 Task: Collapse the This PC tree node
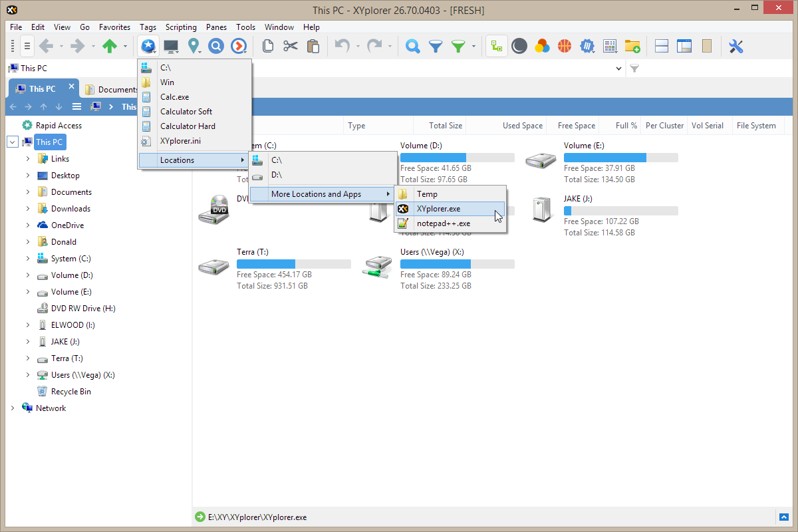[12, 142]
